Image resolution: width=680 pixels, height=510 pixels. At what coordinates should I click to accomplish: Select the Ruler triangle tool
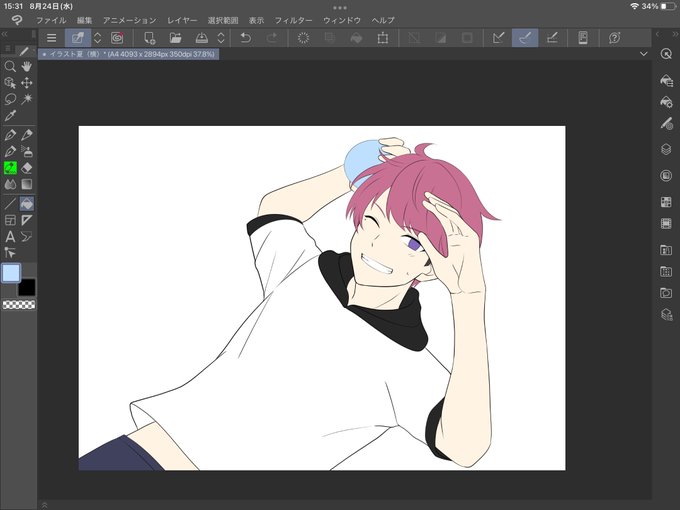27,220
